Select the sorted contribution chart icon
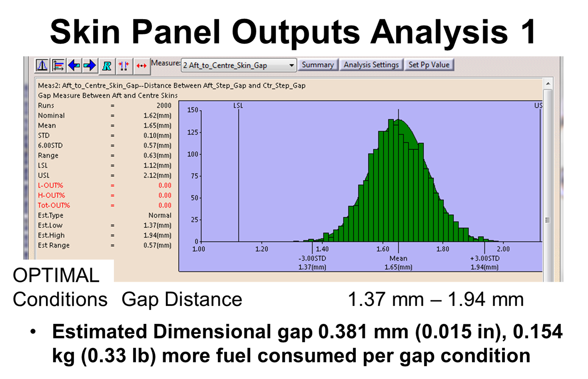The image size is (588, 379). [58, 65]
